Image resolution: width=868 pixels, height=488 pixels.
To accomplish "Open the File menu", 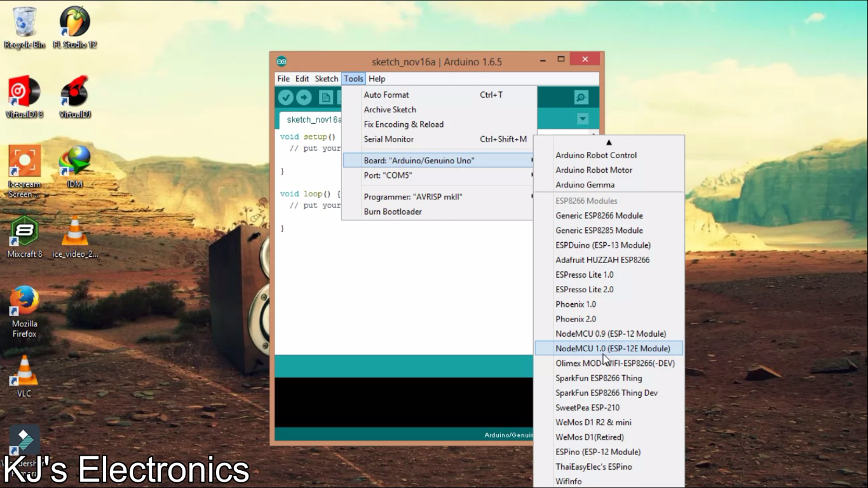I will [x=283, y=79].
